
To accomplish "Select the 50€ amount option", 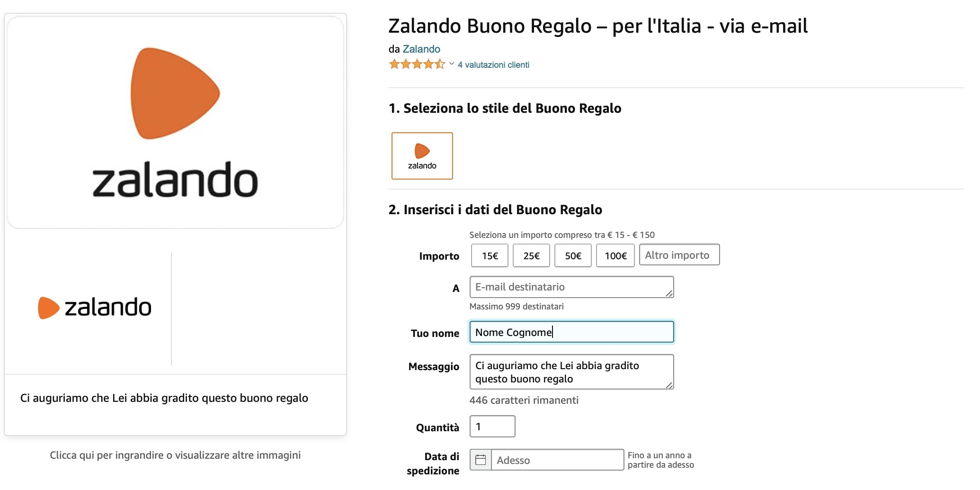I will 573,255.
